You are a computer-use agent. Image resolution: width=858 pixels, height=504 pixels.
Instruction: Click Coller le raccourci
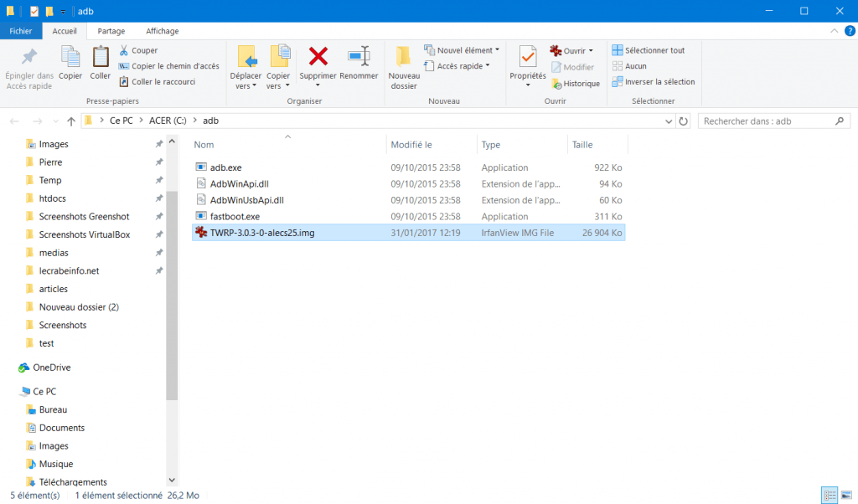(158, 82)
